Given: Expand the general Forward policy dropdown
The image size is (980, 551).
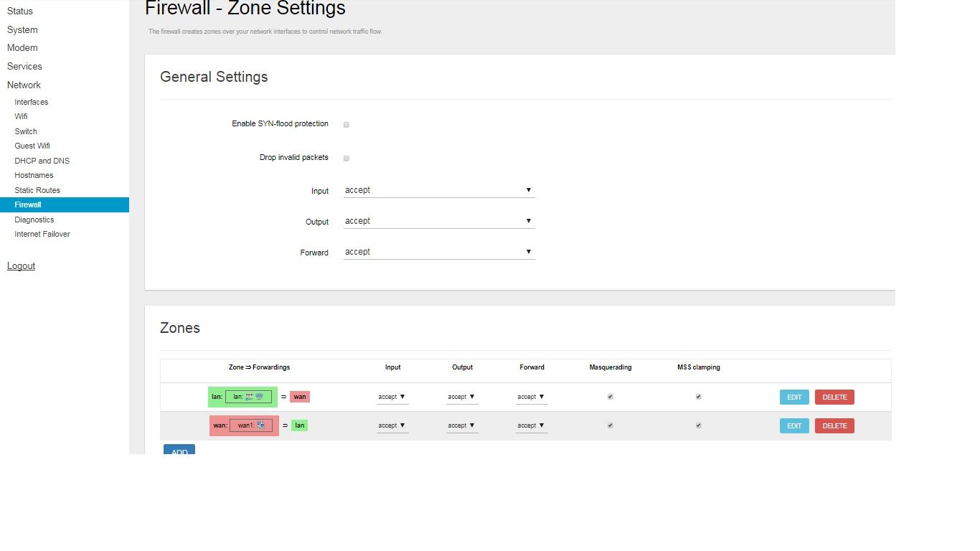Looking at the screenshot, I should (438, 252).
